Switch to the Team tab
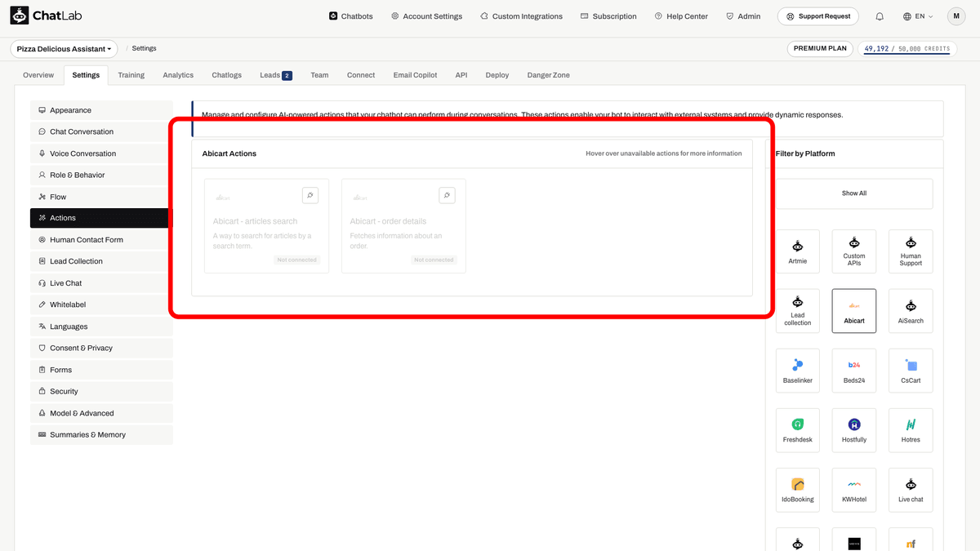 319,75
